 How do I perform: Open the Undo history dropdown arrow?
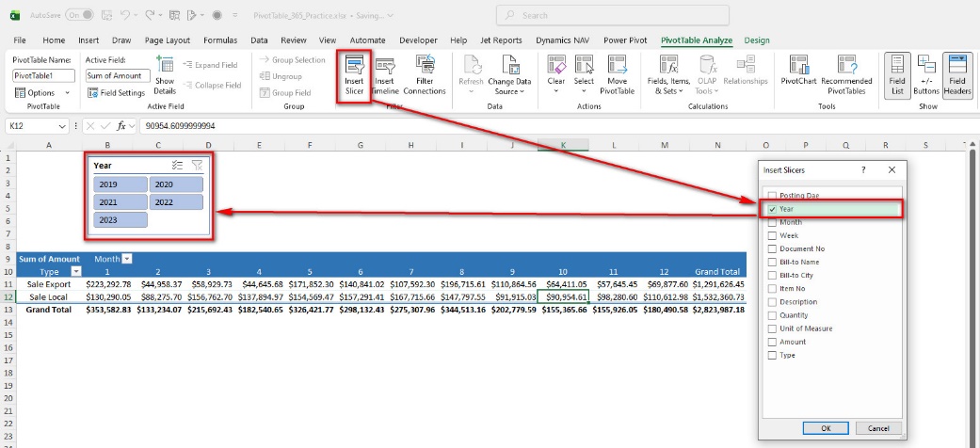click(136, 14)
